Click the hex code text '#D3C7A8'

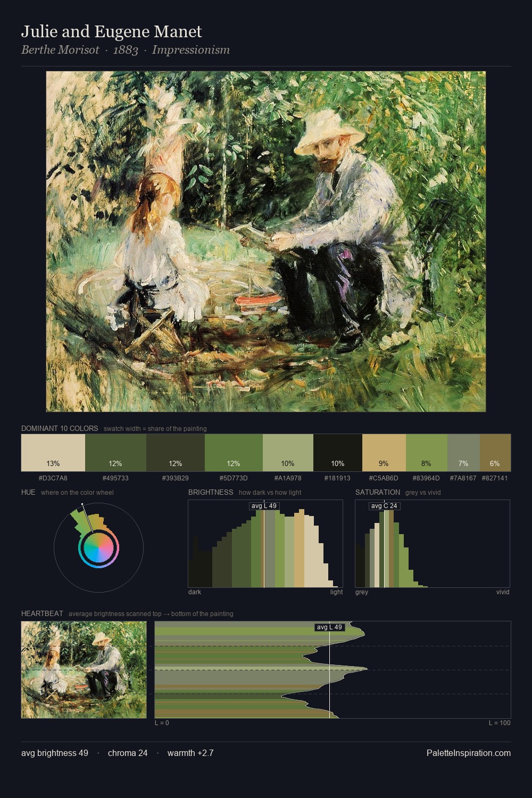tap(53, 478)
